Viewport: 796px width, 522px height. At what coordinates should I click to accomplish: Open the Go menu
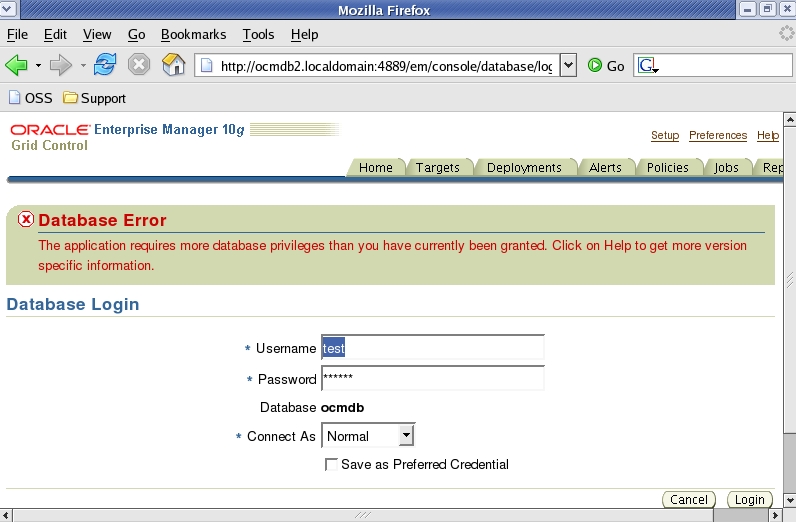coord(137,35)
